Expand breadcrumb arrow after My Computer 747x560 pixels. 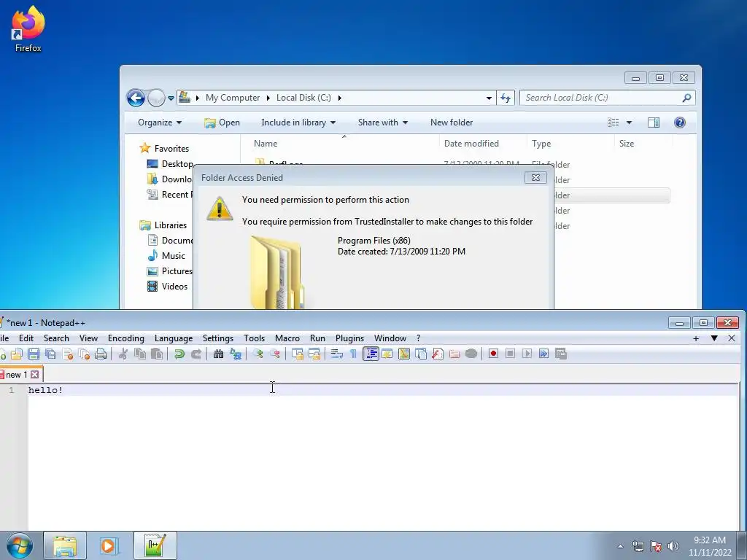[x=268, y=98]
